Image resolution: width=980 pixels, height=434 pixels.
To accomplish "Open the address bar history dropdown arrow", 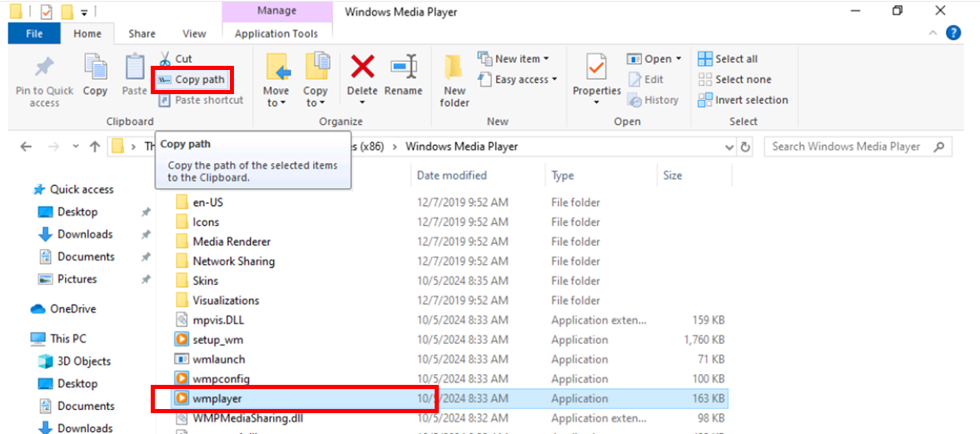I will [x=730, y=147].
